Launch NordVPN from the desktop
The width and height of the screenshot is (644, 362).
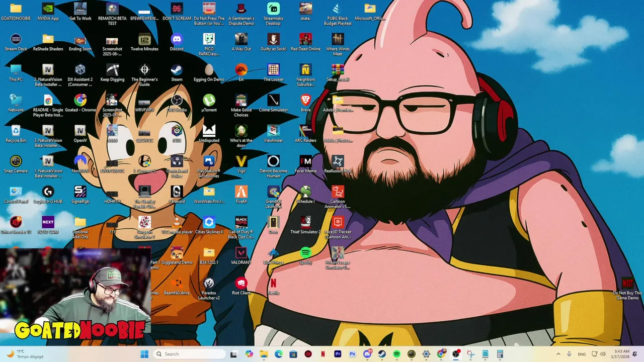[80, 165]
